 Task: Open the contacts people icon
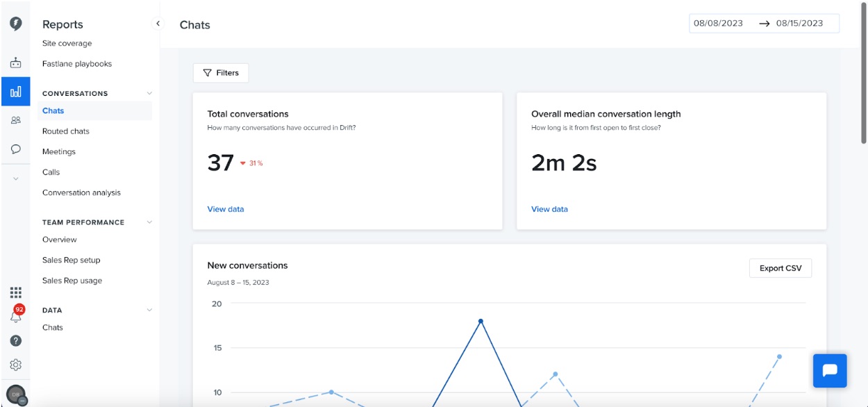click(15, 120)
